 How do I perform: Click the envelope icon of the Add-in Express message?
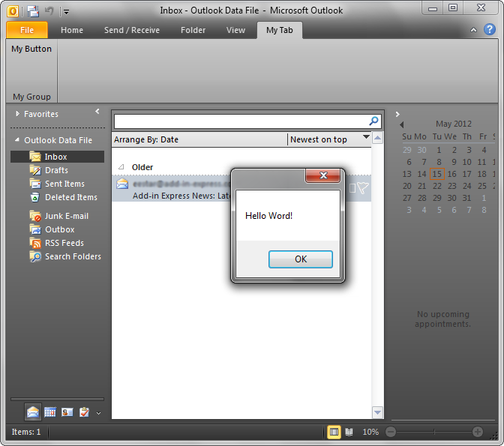[122, 184]
